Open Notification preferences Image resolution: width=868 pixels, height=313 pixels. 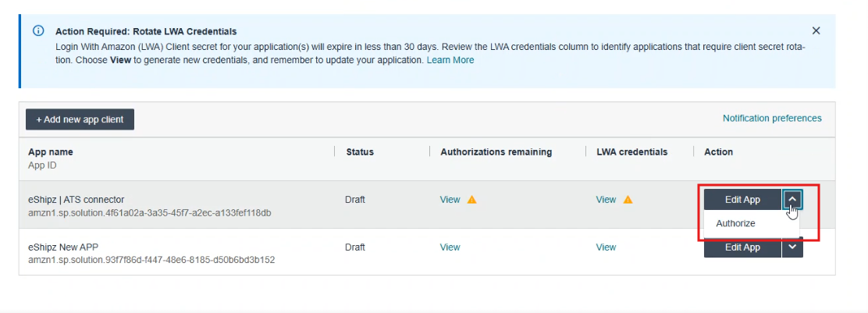771,119
